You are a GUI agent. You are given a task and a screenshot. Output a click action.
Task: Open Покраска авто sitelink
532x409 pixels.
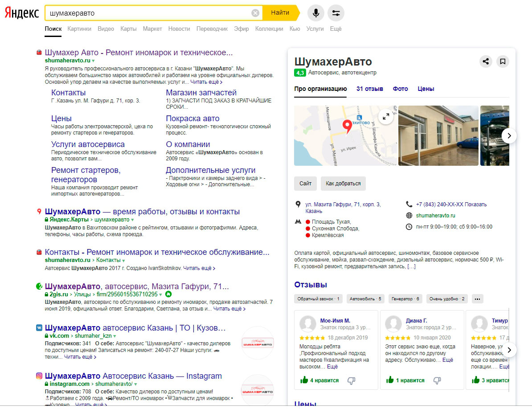click(192, 119)
